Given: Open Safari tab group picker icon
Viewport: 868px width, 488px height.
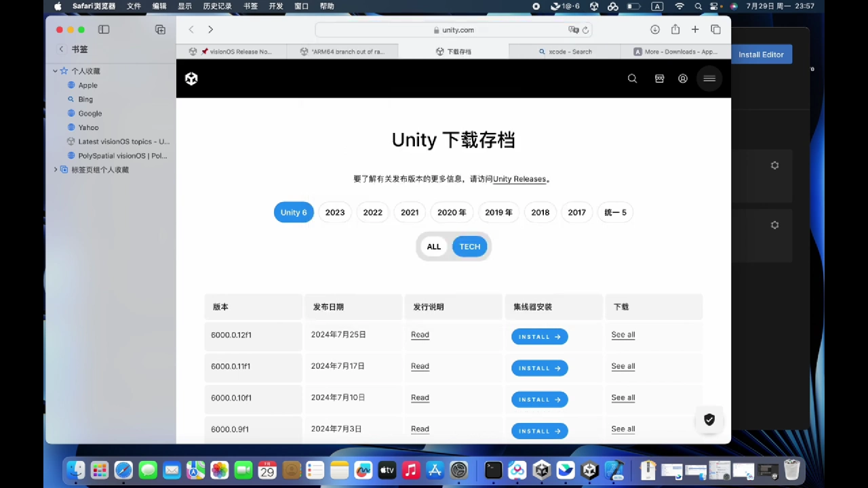Looking at the screenshot, I should point(160,30).
